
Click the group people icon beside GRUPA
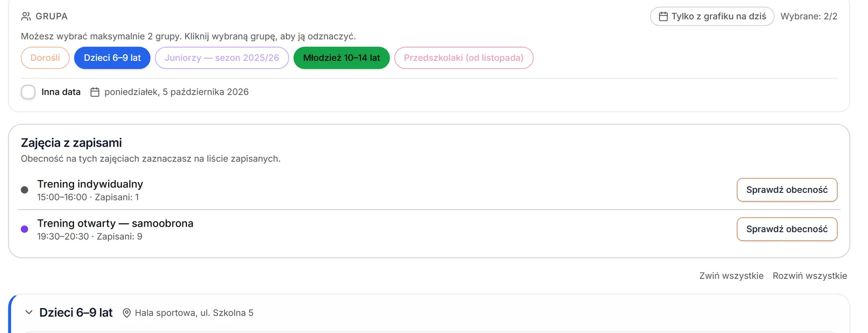(26, 16)
